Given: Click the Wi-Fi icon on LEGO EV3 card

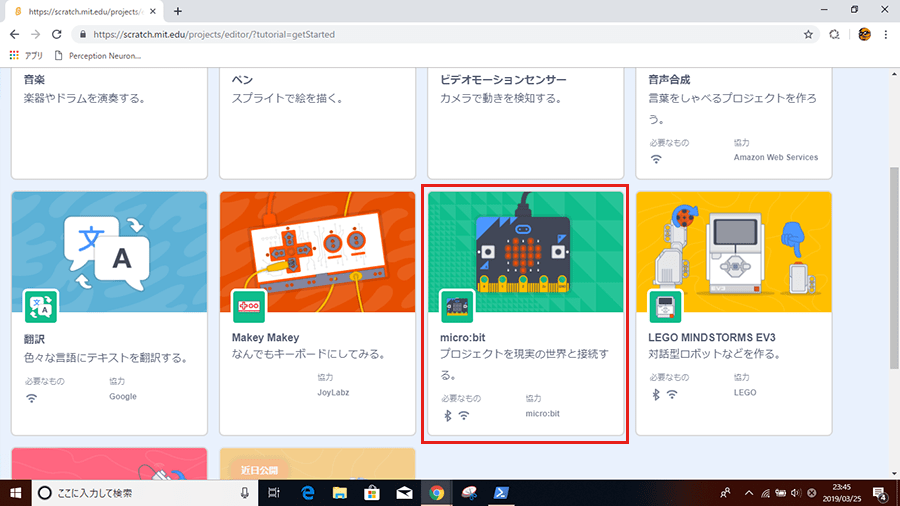Looking at the screenshot, I should pyautogui.click(x=672, y=395).
